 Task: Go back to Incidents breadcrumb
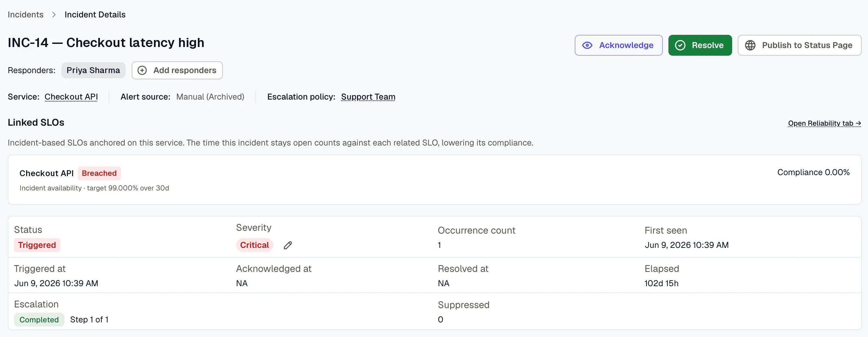coord(26,15)
